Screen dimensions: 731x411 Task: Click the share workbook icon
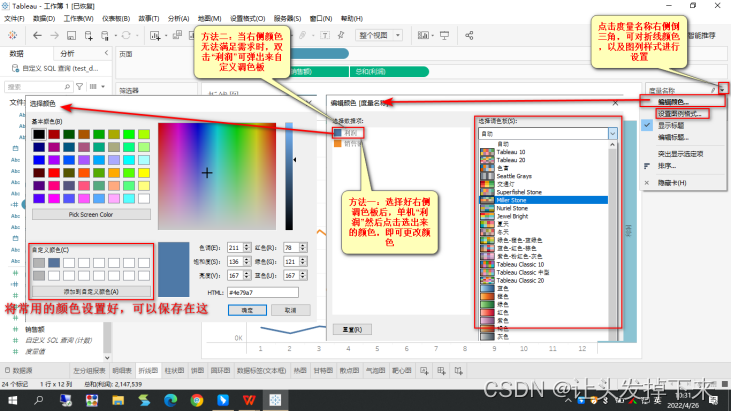[469, 35]
